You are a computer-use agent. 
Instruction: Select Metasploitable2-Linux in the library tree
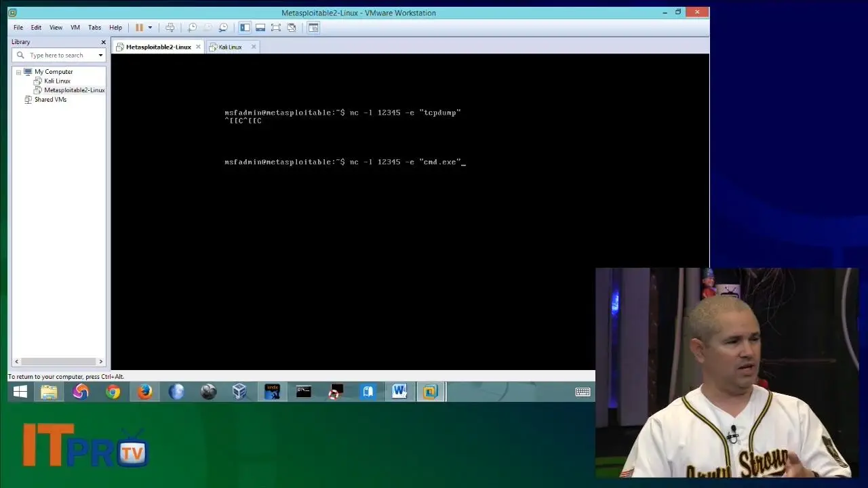click(74, 90)
